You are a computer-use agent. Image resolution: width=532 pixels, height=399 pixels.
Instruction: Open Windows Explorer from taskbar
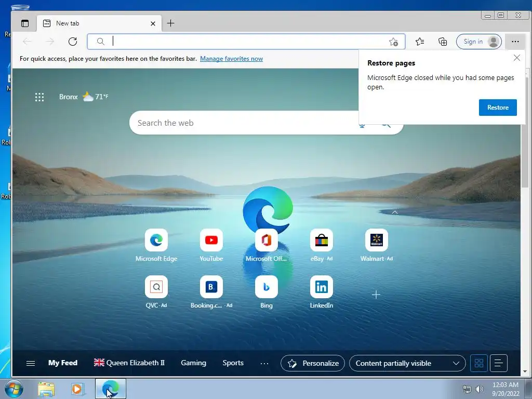[46, 389]
